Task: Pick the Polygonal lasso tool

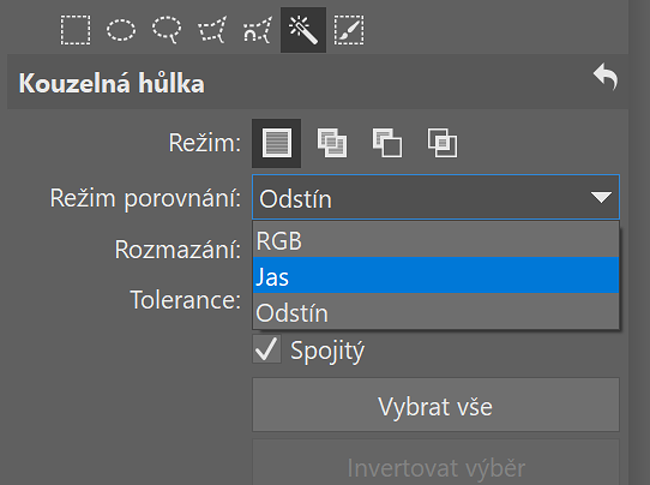Action: pyautogui.click(x=212, y=30)
